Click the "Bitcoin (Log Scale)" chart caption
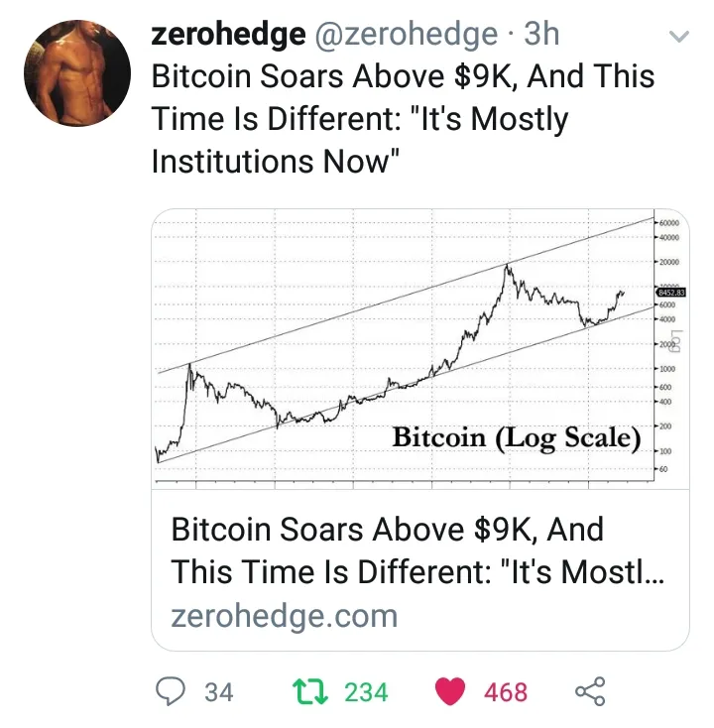The width and height of the screenshot is (714, 728). (x=517, y=436)
